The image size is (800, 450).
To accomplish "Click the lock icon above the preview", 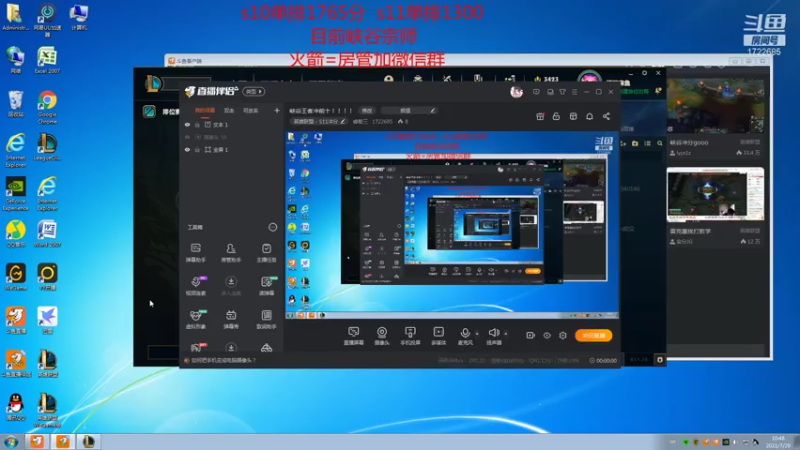I will click(556, 116).
